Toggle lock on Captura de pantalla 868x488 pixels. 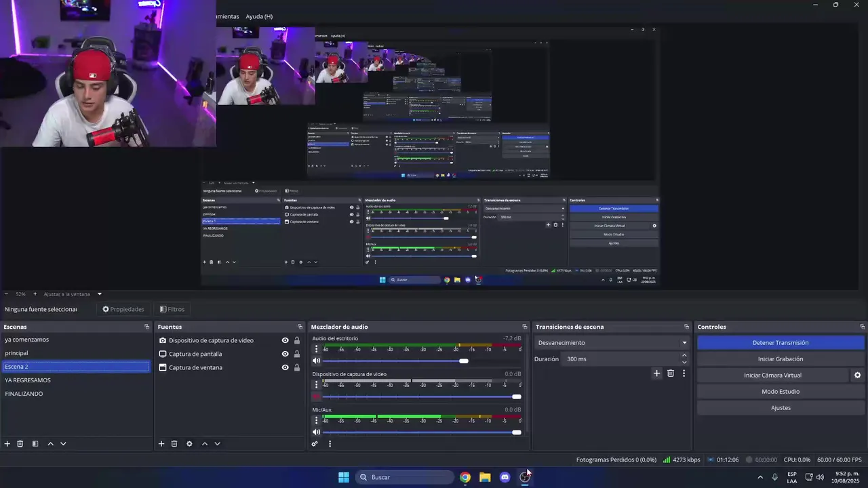[297, 354]
